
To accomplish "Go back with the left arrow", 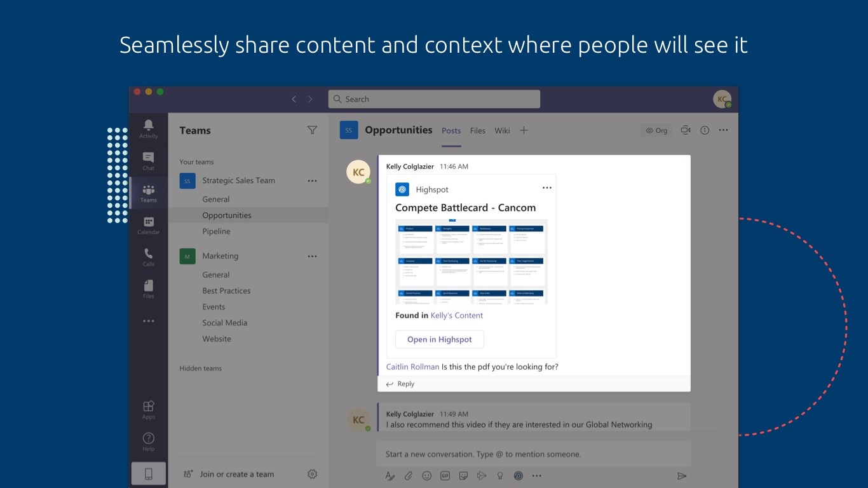I will [x=294, y=99].
